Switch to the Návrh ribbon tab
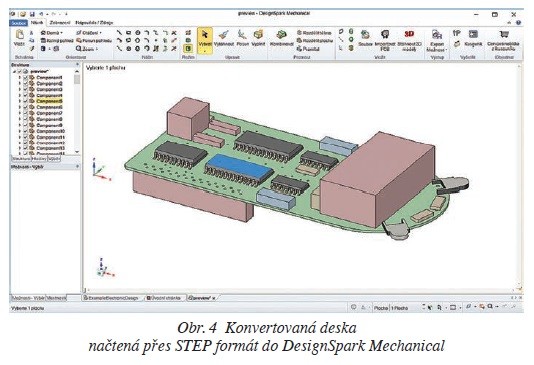 pos(37,23)
